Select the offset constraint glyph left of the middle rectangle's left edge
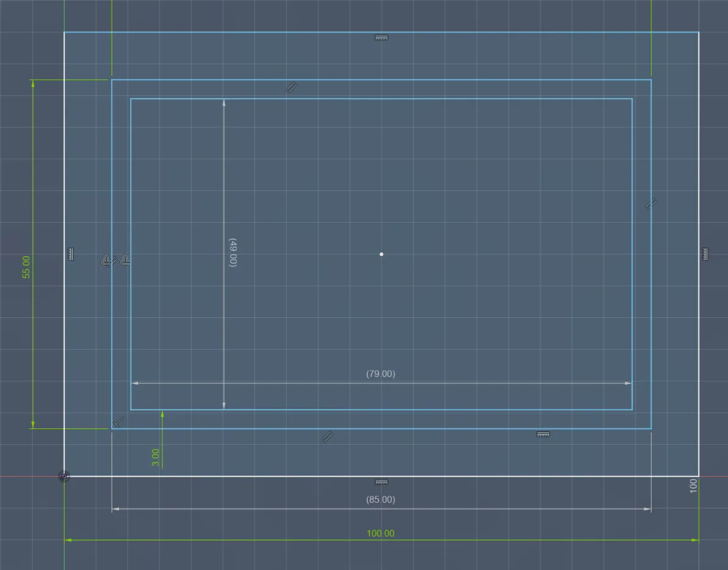728x570 pixels. [x=106, y=261]
